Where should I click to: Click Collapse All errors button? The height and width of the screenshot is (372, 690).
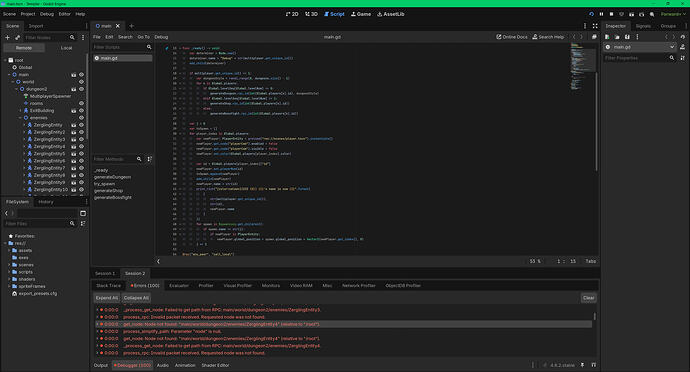click(136, 298)
